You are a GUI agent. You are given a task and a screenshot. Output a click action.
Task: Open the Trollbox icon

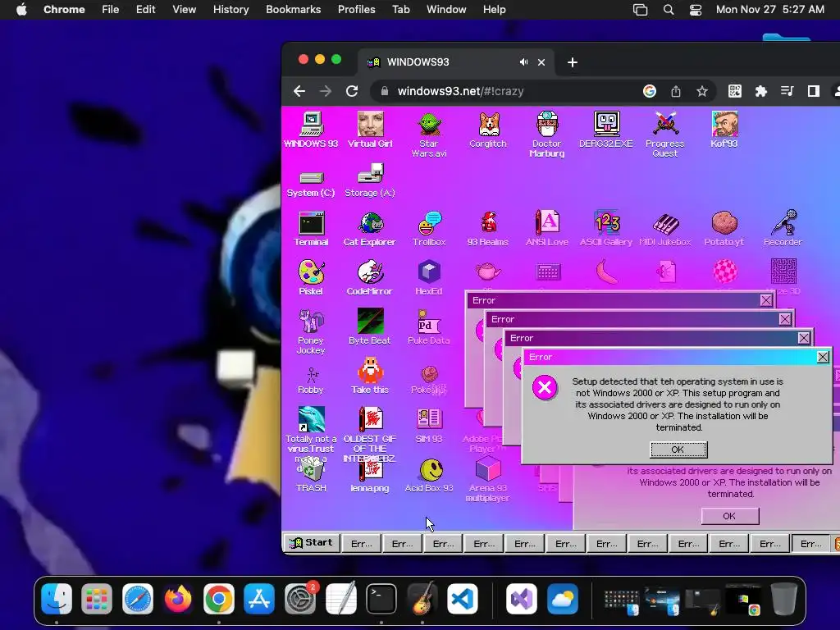[x=429, y=228]
